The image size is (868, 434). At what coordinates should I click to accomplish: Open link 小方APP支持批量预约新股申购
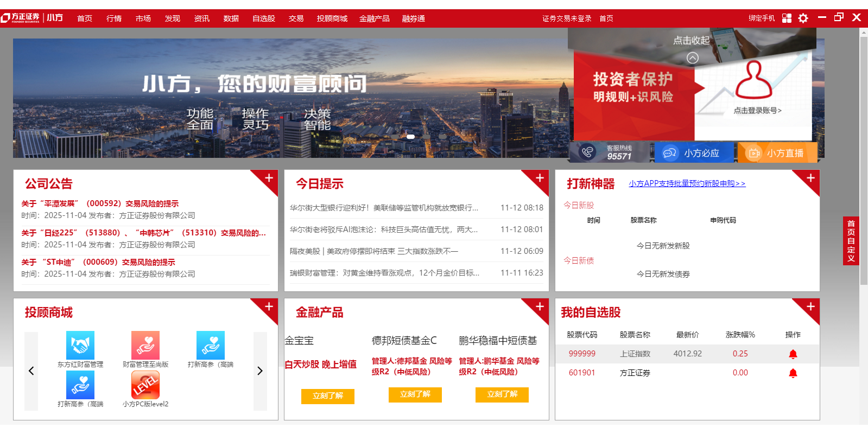pyautogui.click(x=687, y=183)
